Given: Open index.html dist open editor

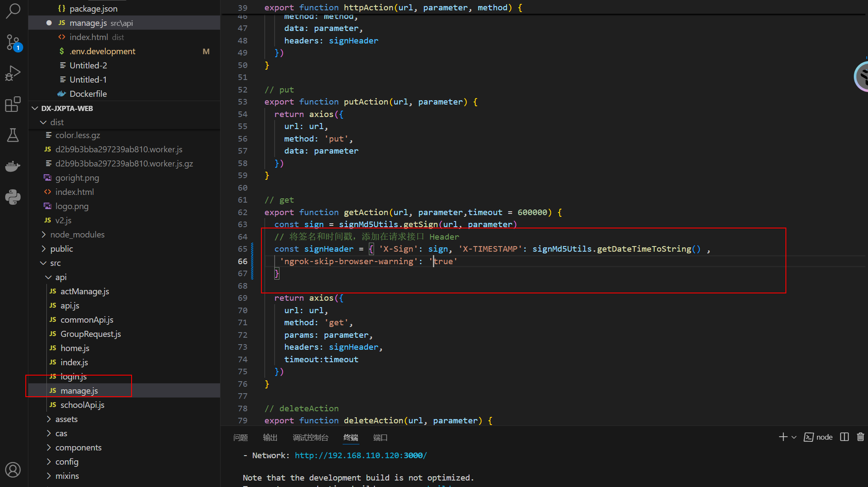Looking at the screenshot, I should tap(124, 37).
